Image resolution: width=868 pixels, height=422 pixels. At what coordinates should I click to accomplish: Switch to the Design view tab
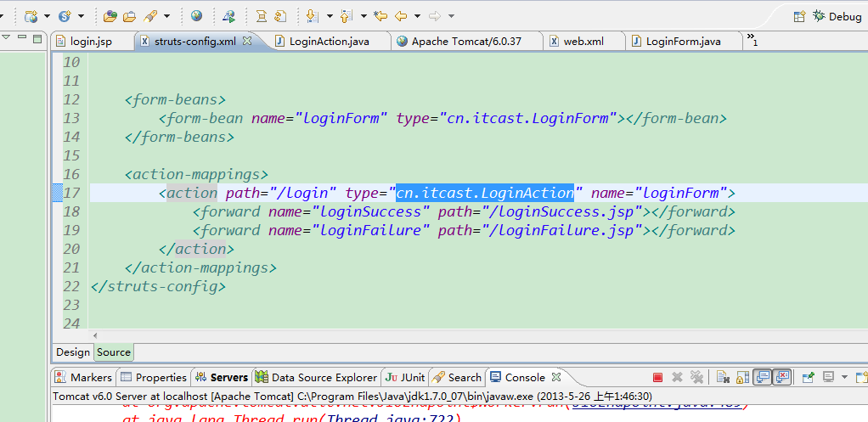tap(73, 352)
